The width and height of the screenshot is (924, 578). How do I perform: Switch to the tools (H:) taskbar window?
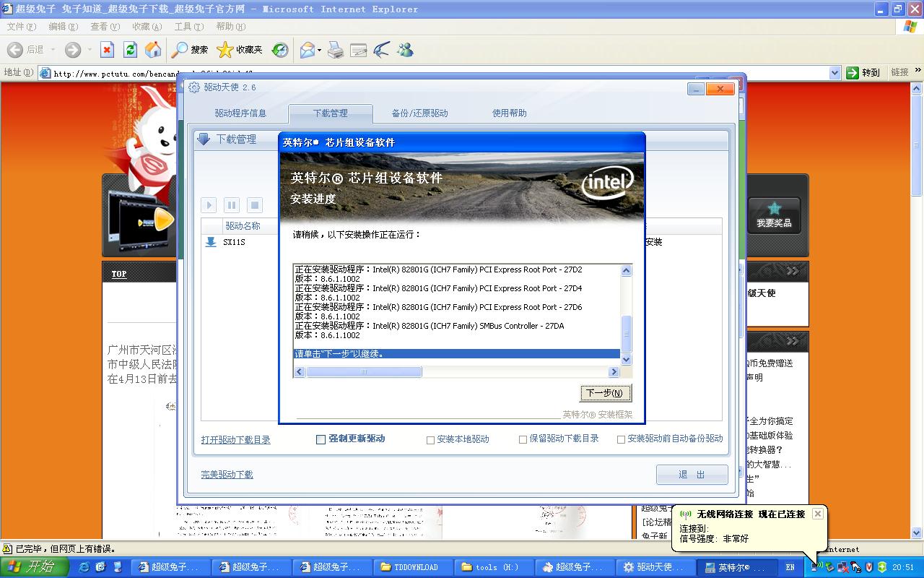(495, 567)
